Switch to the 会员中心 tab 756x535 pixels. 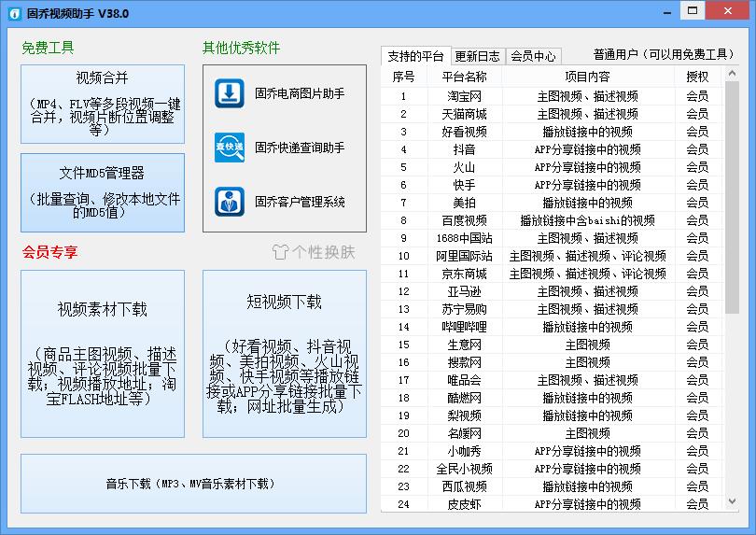[x=533, y=56]
